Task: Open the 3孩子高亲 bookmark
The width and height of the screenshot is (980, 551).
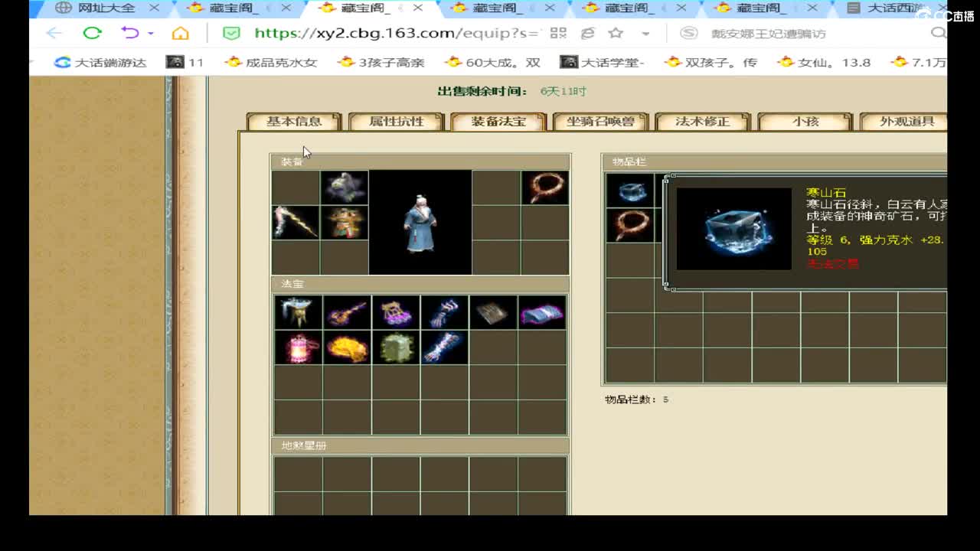Action: (x=381, y=62)
